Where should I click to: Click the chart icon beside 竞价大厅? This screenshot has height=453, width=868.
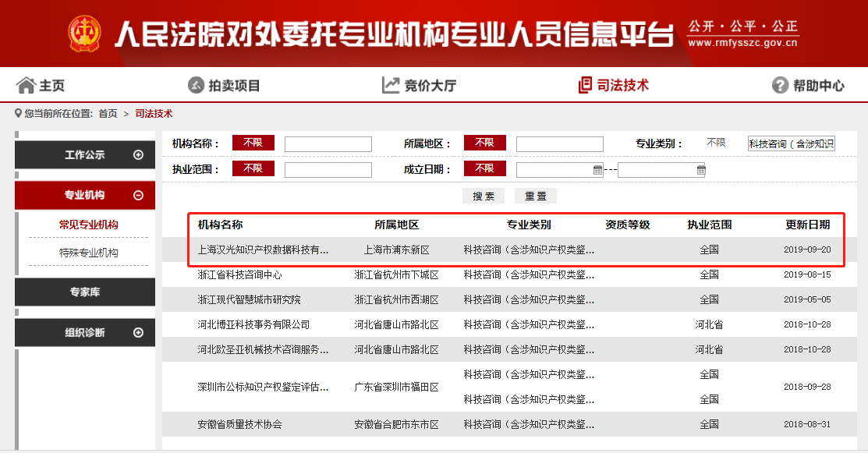tap(391, 85)
